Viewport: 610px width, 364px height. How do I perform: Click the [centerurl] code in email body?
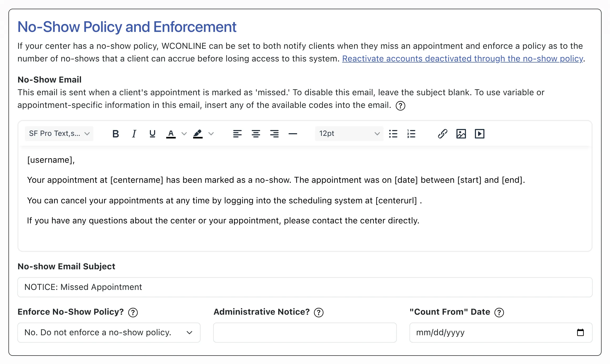point(396,200)
